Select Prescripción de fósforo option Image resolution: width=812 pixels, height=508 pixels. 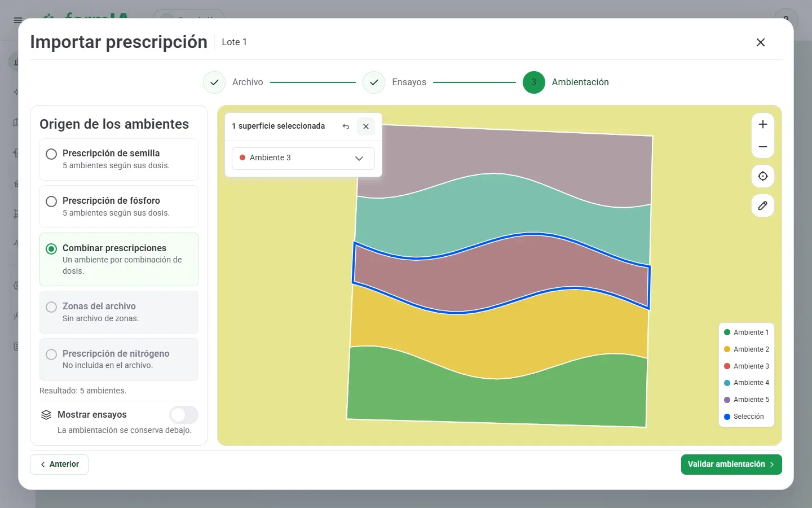(119, 207)
